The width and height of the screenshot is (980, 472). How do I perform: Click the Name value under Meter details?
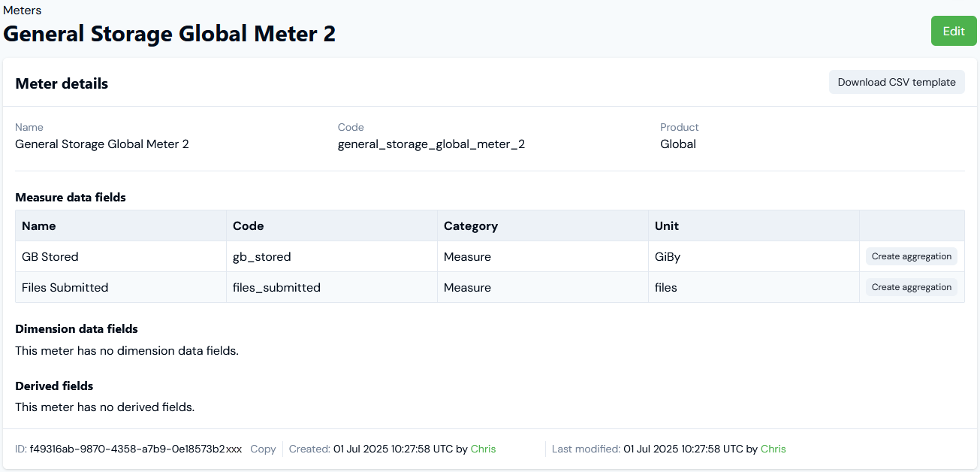(102, 144)
